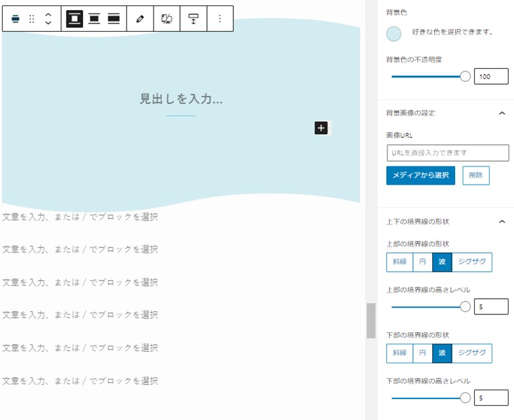Open the three-dot block options menu
The width and height of the screenshot is (514, 420).
coord(220,19)
